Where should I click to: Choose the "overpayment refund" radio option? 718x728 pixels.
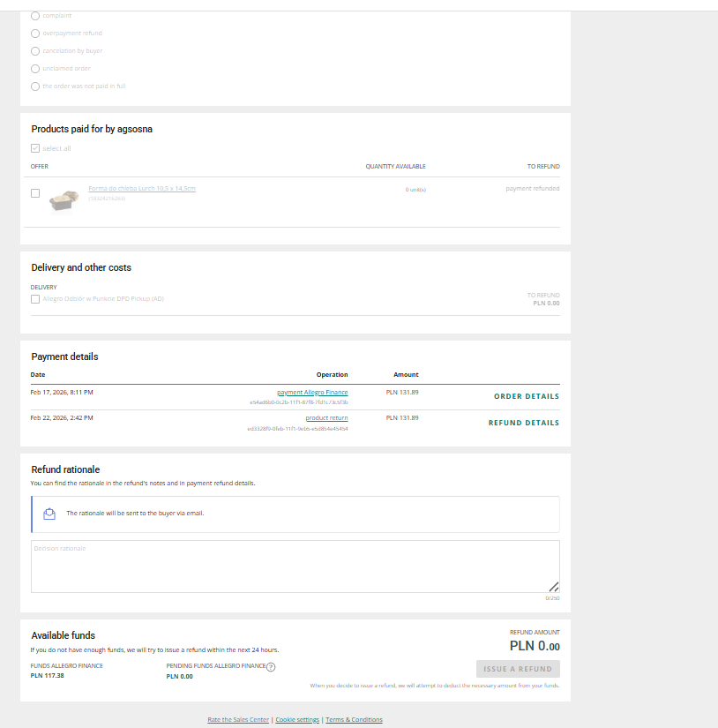click(35, 34)
